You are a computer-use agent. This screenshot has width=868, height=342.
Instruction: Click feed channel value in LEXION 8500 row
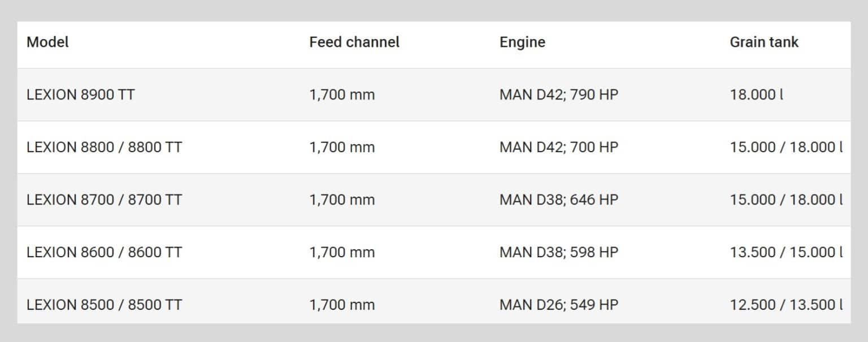pyautogui.click(x=342, y=305)
